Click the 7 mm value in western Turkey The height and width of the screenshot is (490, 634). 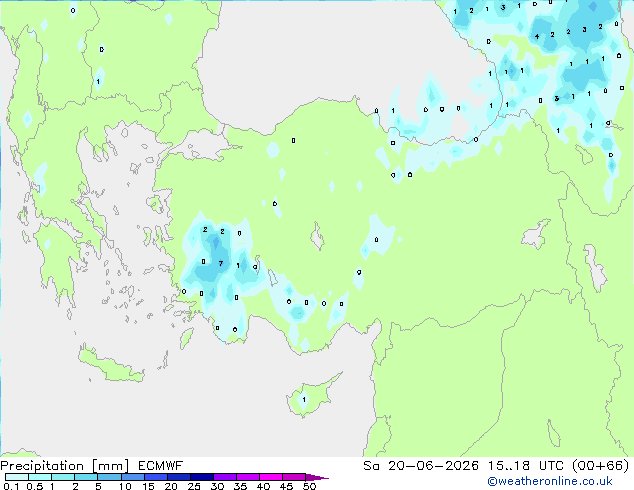tap(221, 264)
